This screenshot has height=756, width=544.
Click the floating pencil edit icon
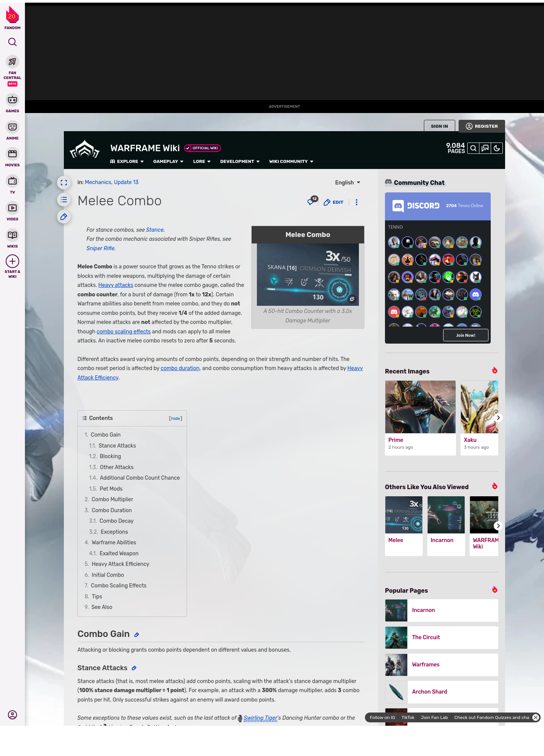tap(64, 217)
